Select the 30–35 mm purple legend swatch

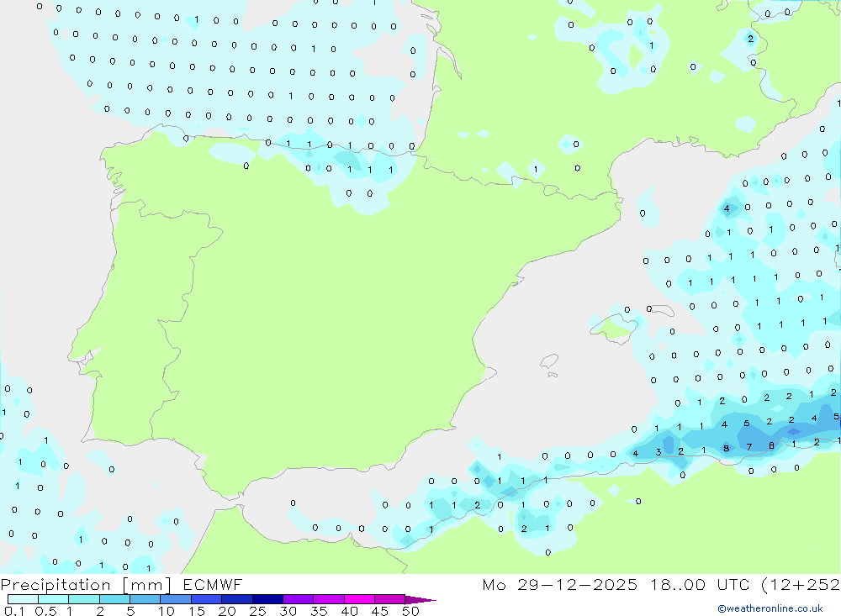click(299, 599)
